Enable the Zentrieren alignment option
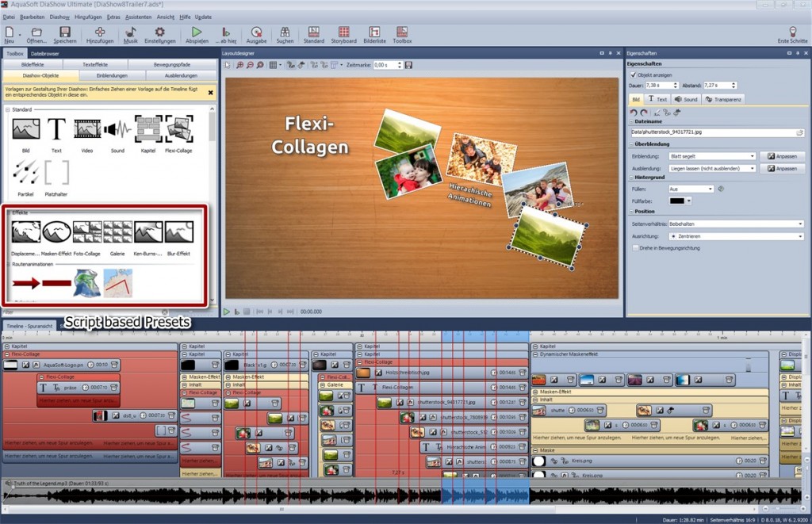 tap(736, 236)
